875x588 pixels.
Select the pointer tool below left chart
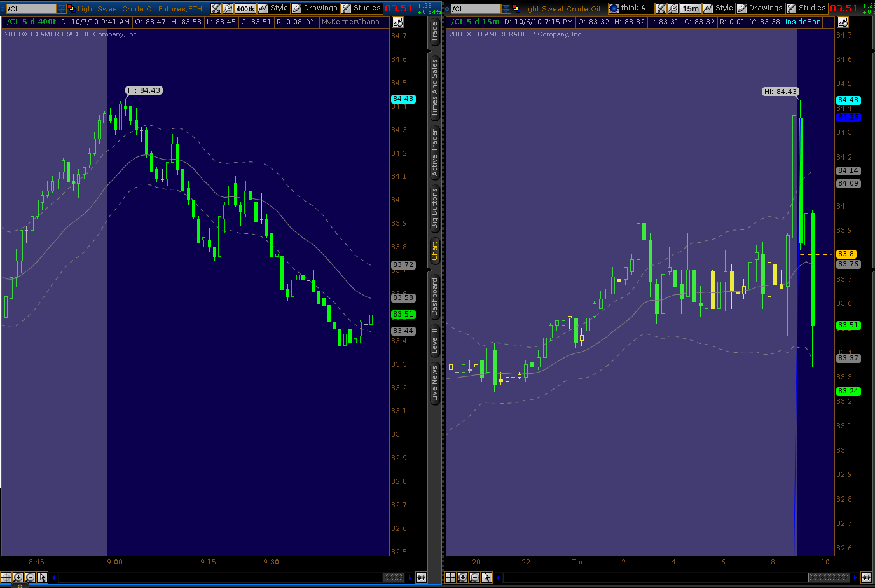pos(42,577)
